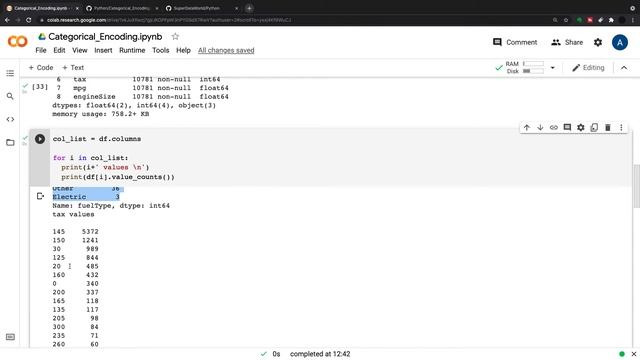Open the Editing mode dropdown
Viewport: 640px width, 360px height.
click(x=588, y=68)
